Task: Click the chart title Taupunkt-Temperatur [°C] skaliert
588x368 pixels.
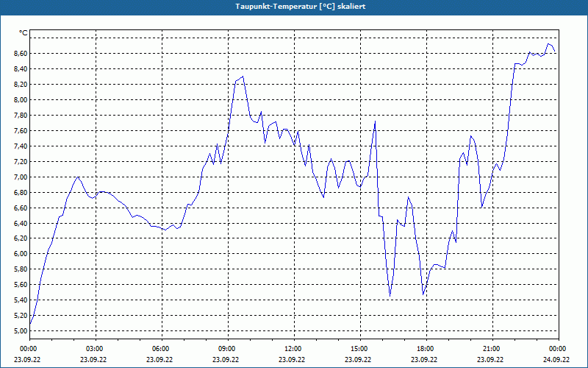Action: (301, 7)
